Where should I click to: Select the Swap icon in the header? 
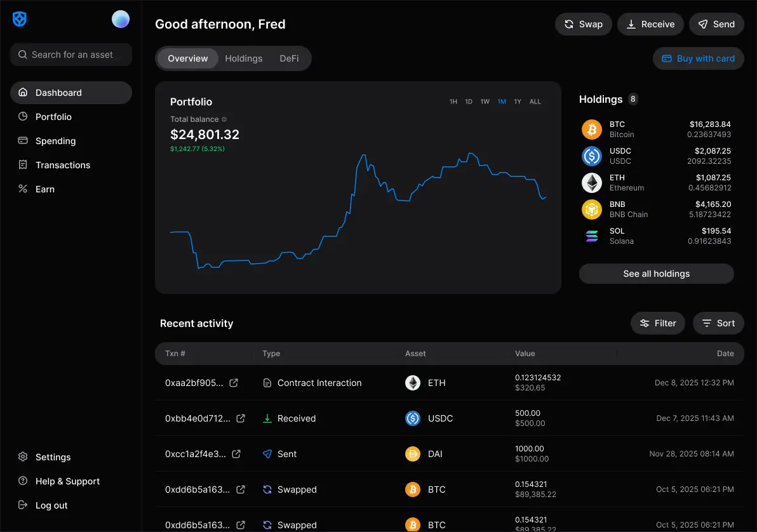568,23
